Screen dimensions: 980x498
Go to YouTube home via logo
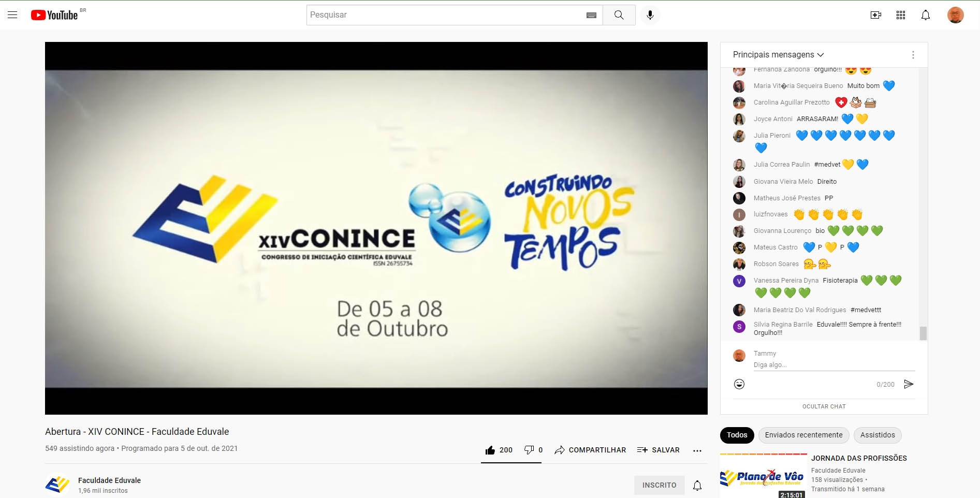pos(54,15)
